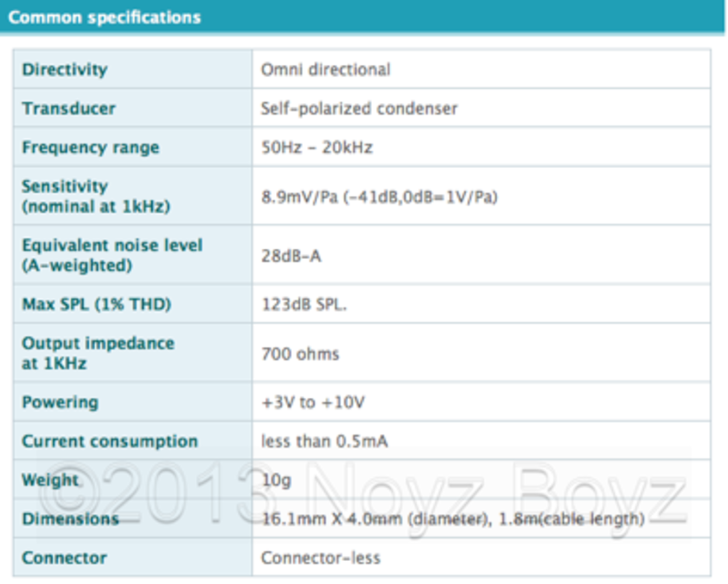
Task: Select the Directivity row label
Action: coord(65,69)
